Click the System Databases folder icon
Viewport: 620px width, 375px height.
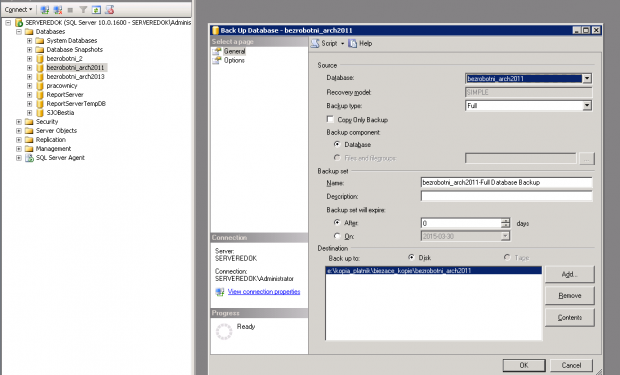[x=40, y=41]
